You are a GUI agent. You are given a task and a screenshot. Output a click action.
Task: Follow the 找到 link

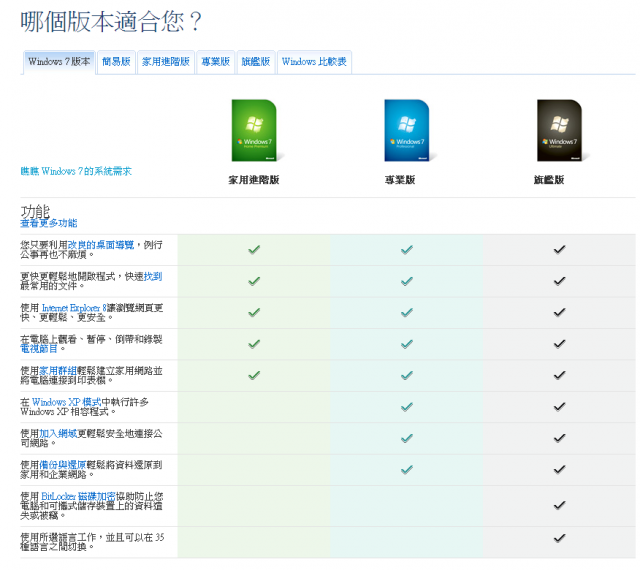coord(153,276)
